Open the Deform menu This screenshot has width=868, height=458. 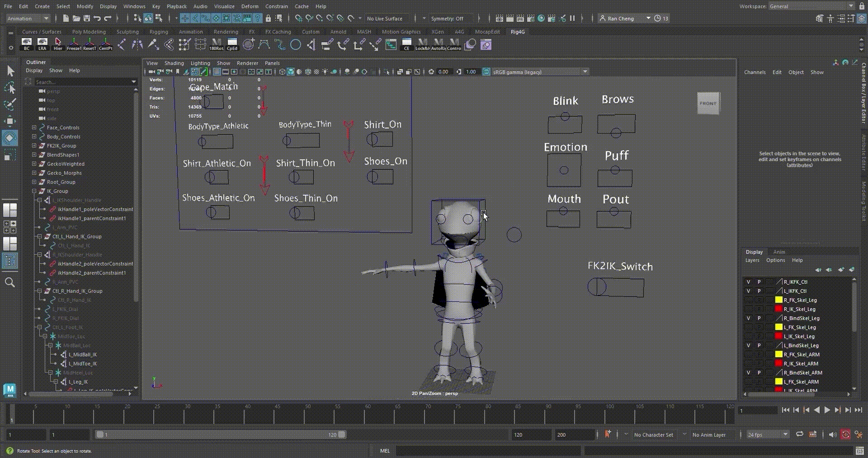pyautogui.click(x=250, y=6)
